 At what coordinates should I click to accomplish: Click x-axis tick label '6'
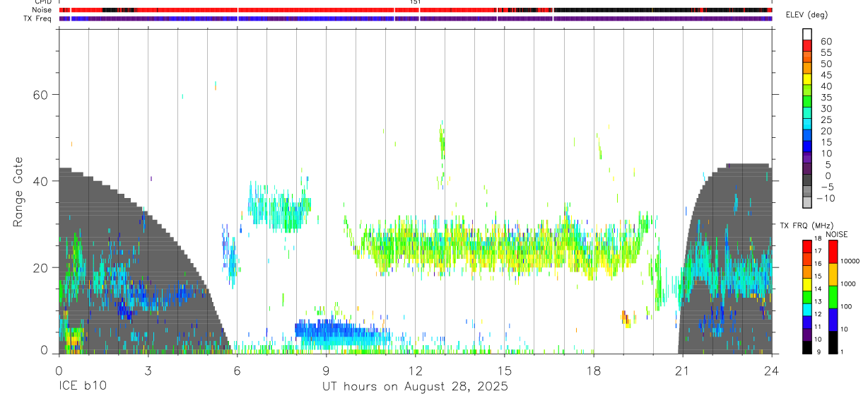pyautogui.click(x=237, y=370)
